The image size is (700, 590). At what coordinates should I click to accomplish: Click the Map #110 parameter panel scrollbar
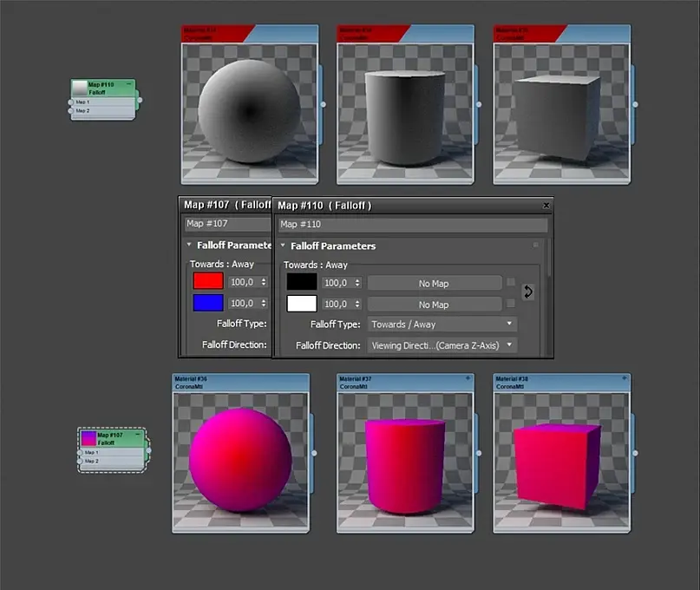click(549, 258)
